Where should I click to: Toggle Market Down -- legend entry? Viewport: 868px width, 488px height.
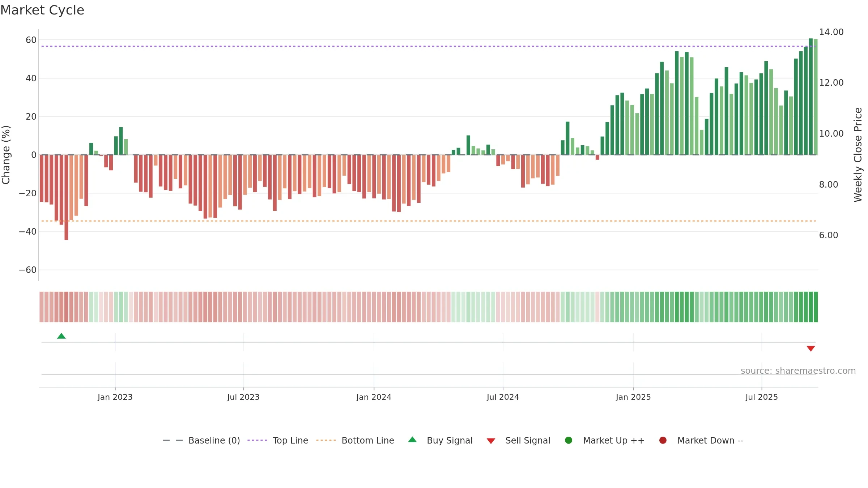(x=701, y=440)
